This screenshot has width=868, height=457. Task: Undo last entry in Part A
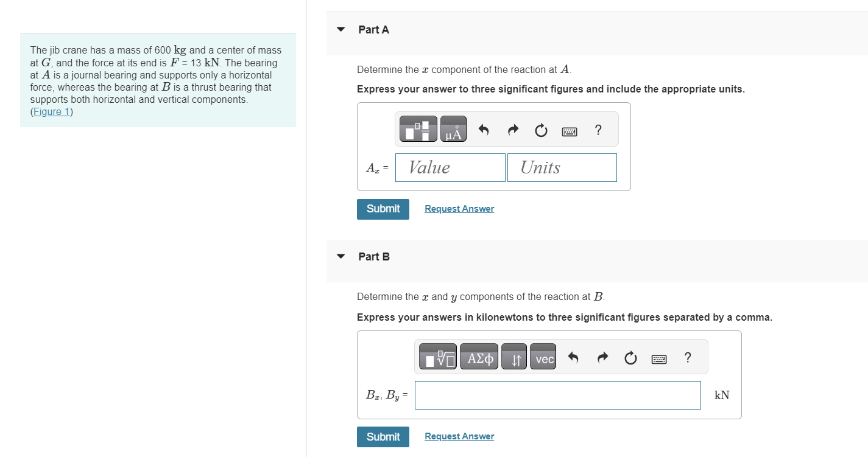484,130
